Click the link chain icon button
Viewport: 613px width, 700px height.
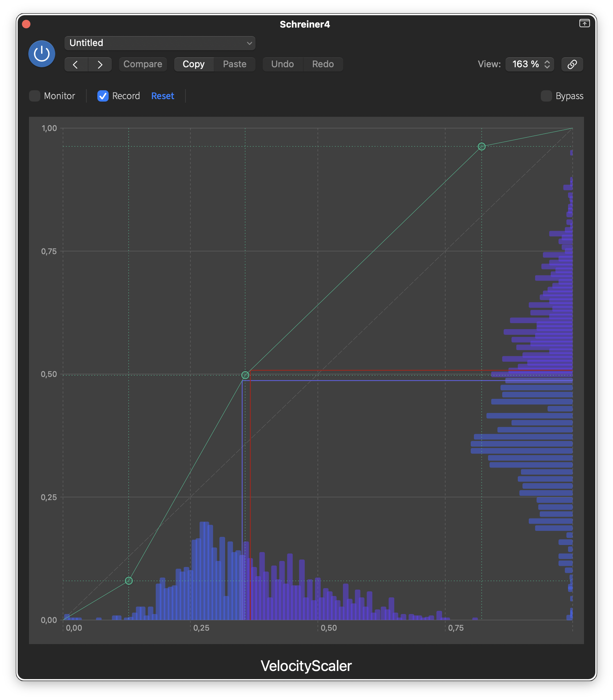click(x=572, y=64)
